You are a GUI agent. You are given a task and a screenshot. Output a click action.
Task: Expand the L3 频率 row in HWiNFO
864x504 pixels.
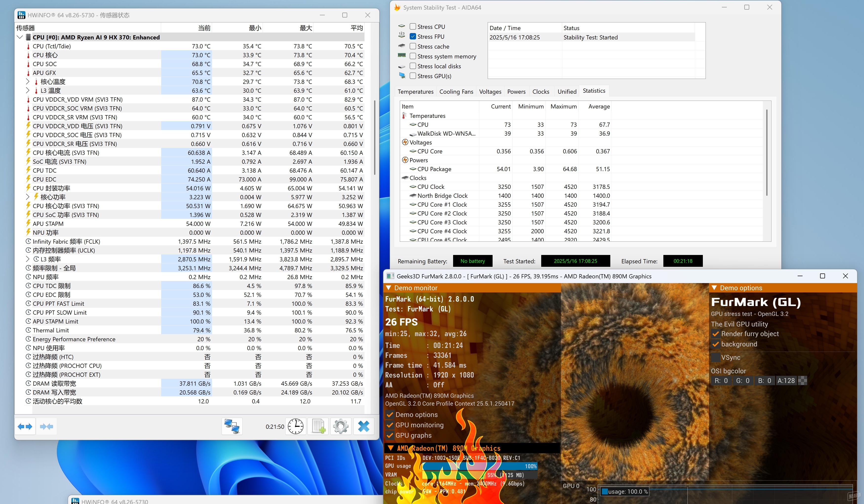tap(28, 259)
